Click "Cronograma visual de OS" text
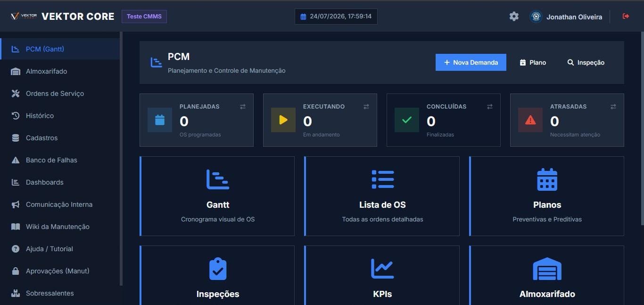The height and width of the screenshot is (305, 644). click(x=218, y=220)
